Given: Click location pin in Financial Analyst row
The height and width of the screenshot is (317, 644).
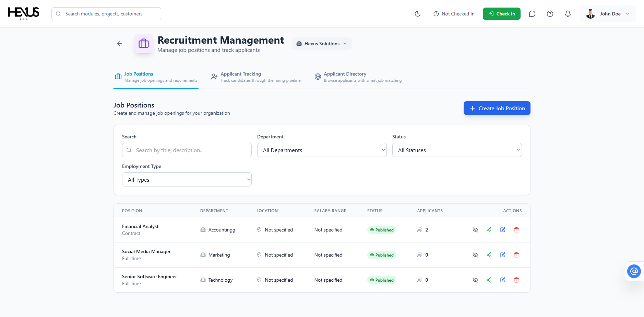Looking at the screenshot, I should [259, 230].
